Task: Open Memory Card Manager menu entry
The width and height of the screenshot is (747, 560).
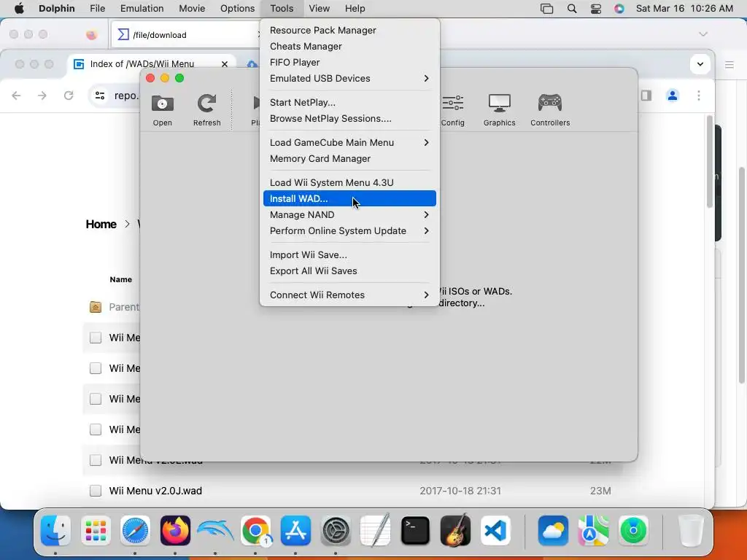Action: 349,158
